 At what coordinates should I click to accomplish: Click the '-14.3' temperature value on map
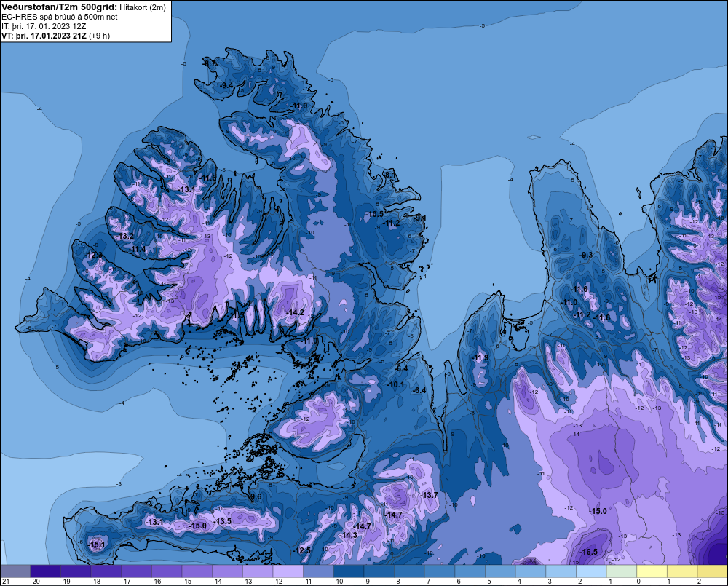click(x=348, y=535)
